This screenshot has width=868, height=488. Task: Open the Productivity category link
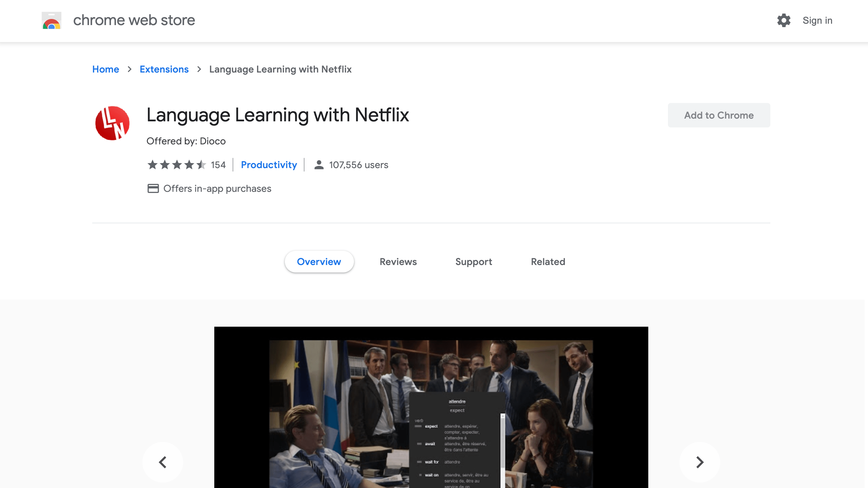269,165
